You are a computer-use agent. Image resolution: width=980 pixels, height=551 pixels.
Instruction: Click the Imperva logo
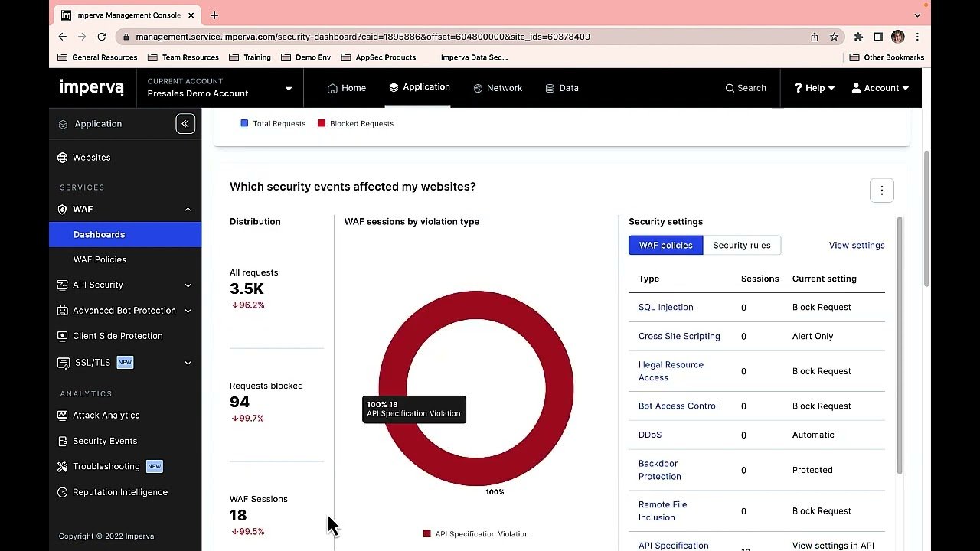tap(92, 88)
